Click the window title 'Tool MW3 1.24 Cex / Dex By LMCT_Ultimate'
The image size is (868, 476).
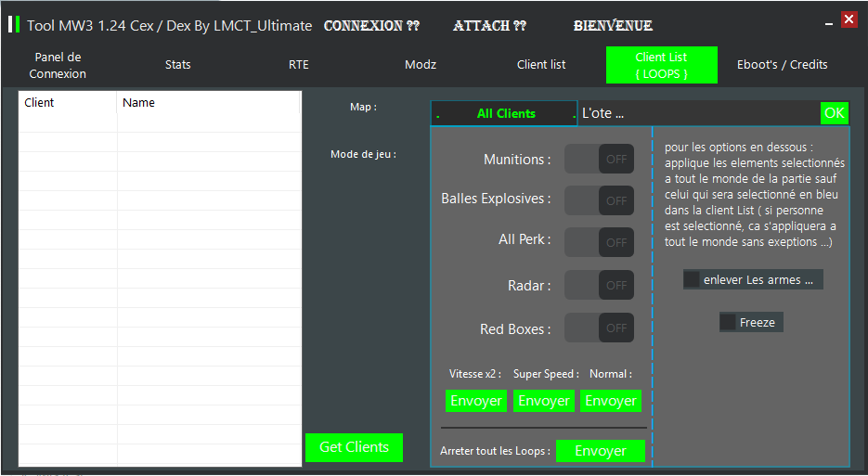tap(169, 25)
